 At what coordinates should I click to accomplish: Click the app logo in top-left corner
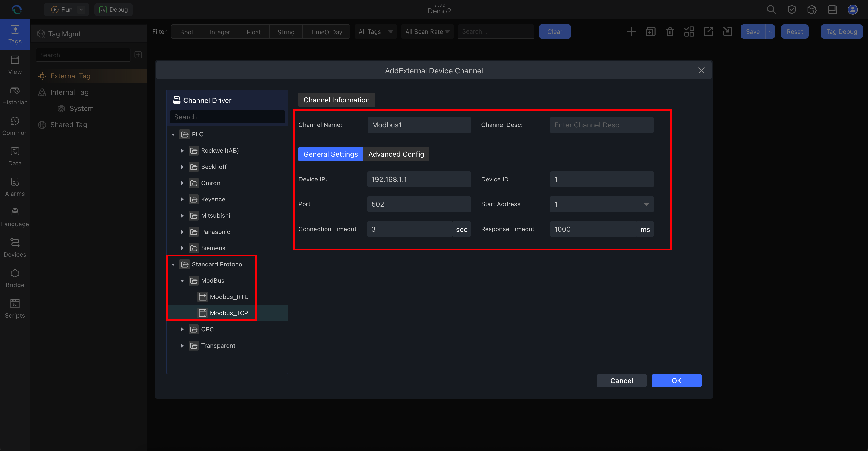[16, 9]
